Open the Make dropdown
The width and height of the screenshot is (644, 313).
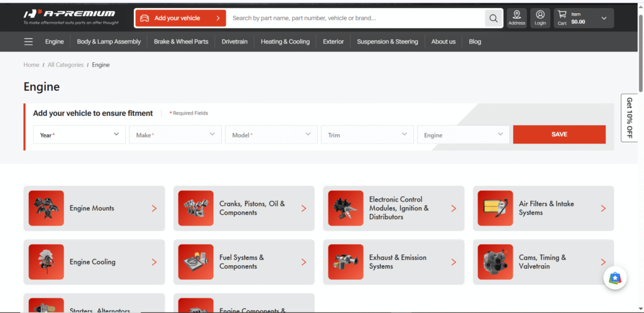click(x=175, y=135)
